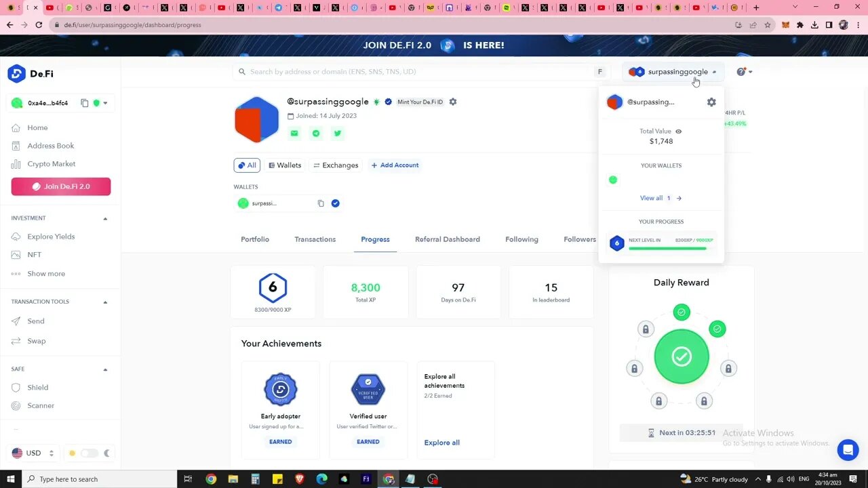Click green shield icon beside wallet address
This screenshot has width=868, height=488.
point(96,103)
